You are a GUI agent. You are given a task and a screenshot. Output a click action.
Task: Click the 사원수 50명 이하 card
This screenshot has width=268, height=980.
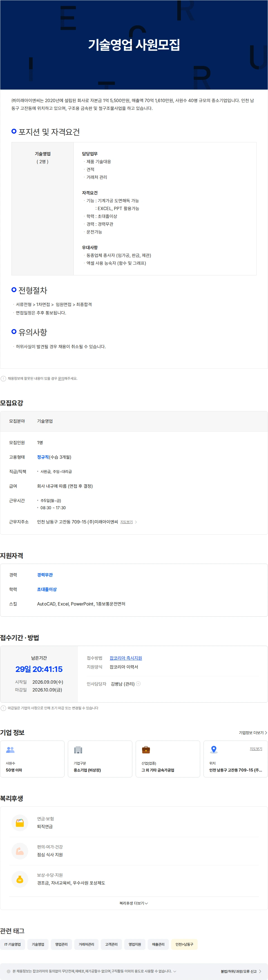(32, 759)
